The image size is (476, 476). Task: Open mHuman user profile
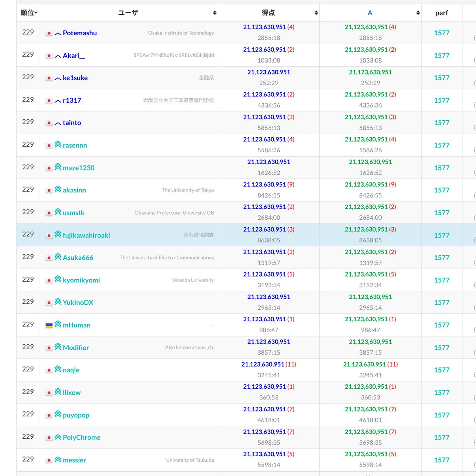coord(77,325)
